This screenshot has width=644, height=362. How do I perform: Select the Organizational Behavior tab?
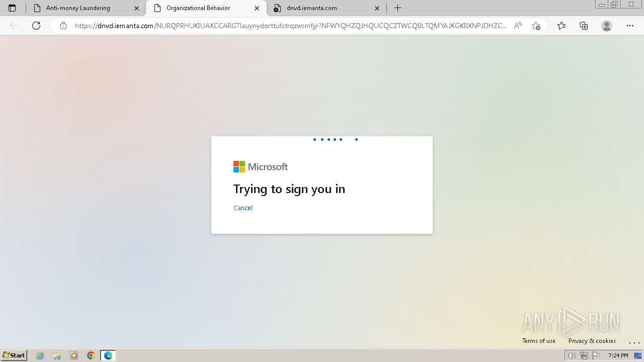(206, 8)
